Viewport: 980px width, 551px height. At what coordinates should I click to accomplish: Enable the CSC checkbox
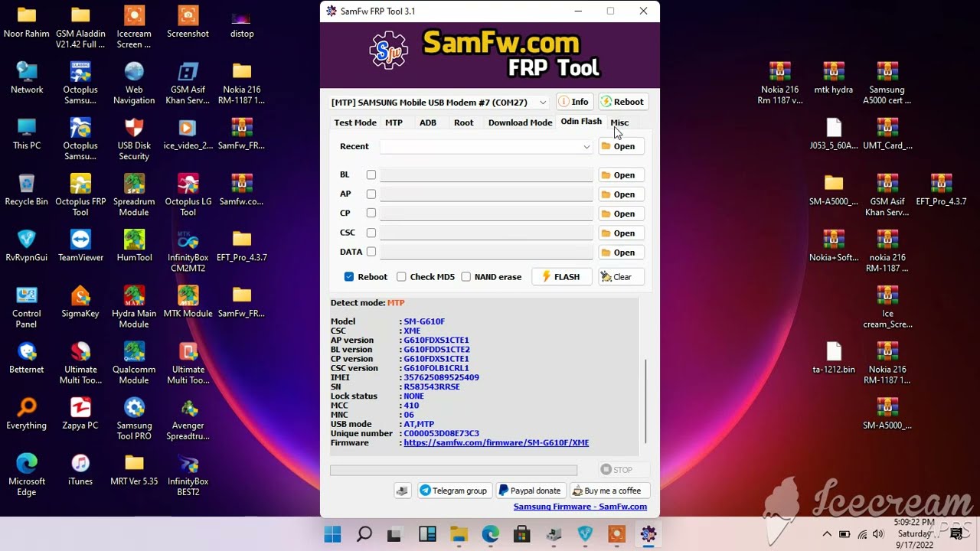(371, 233)
